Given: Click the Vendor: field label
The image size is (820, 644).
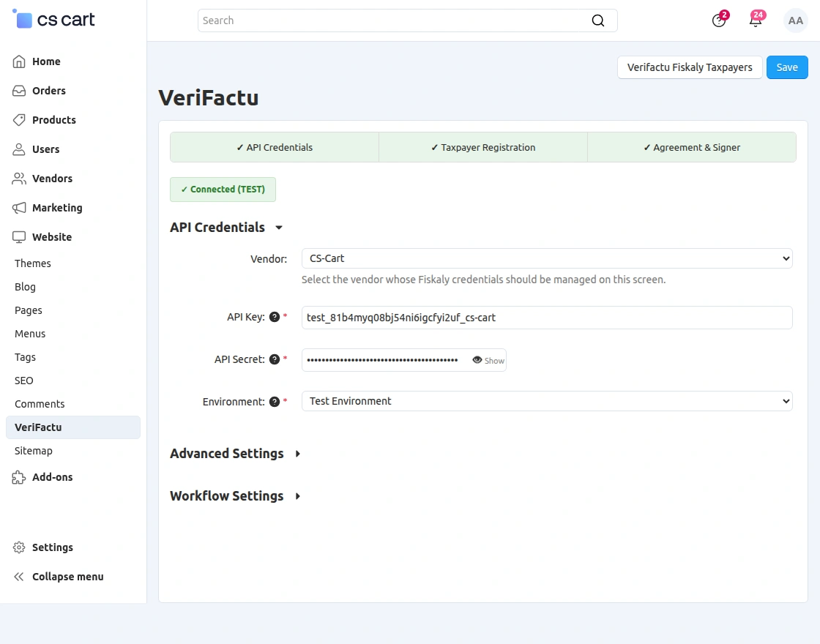Looking at the screenshot, I should [269, 259].
